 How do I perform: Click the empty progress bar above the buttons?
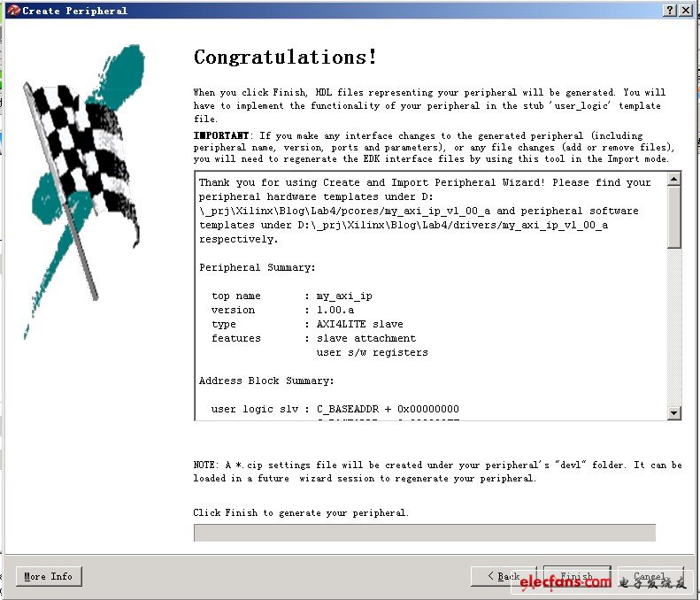tap(425, 532)
